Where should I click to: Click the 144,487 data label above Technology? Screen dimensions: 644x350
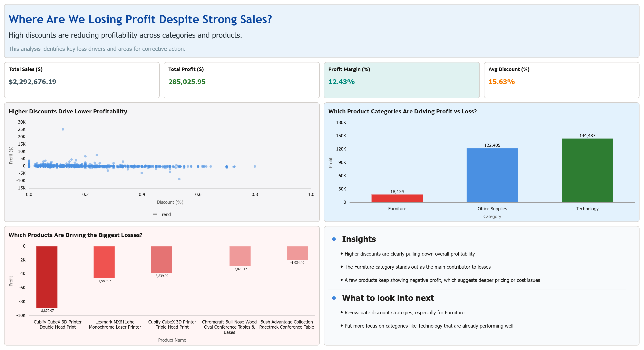click(x=587, y=136)
